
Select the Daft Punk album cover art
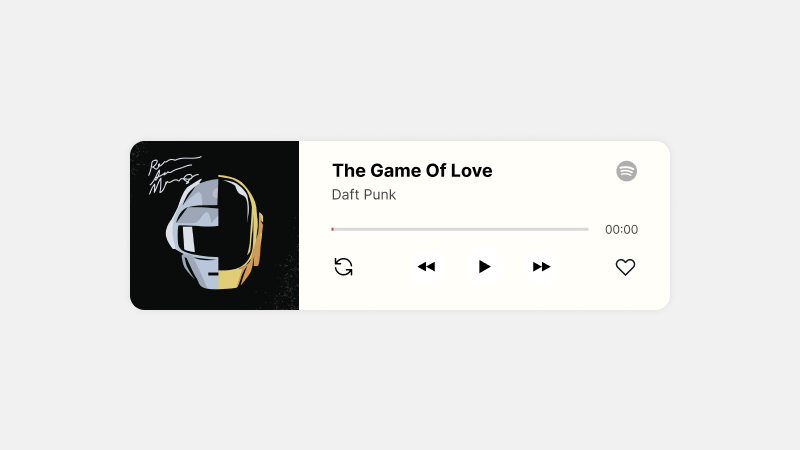214,226
